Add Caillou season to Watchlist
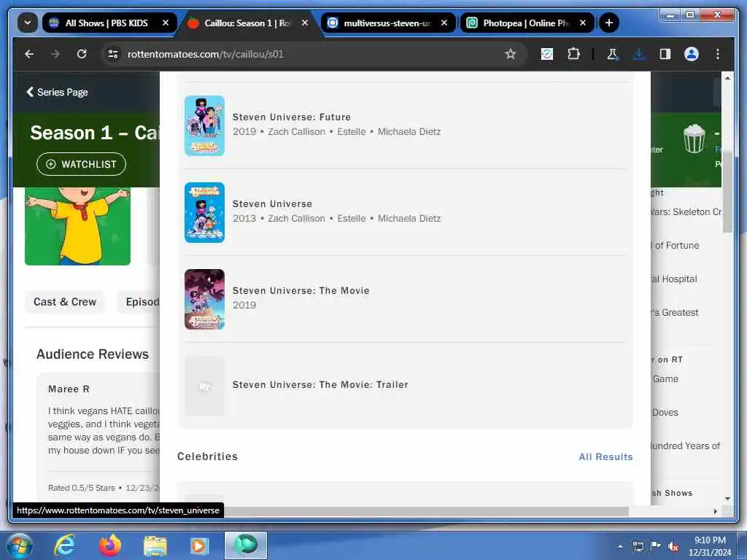Image resolution: width=747 pixels, height=560 pixels. coord(82,164)
